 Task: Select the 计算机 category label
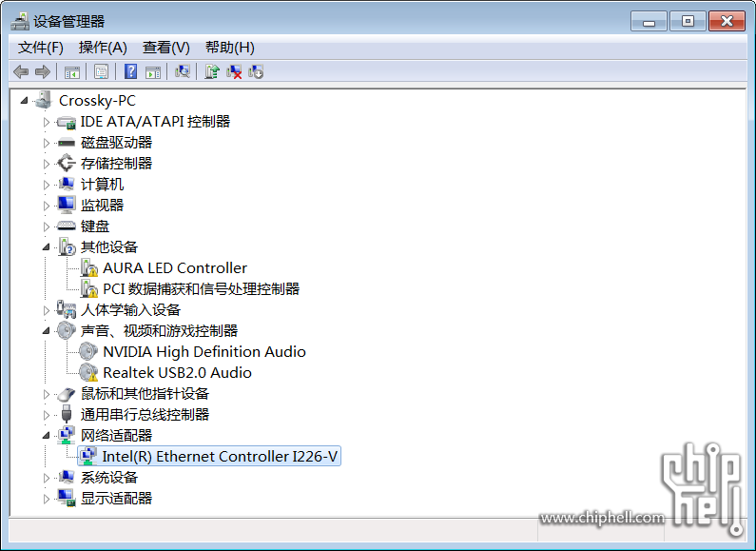(x=102, y=185)
